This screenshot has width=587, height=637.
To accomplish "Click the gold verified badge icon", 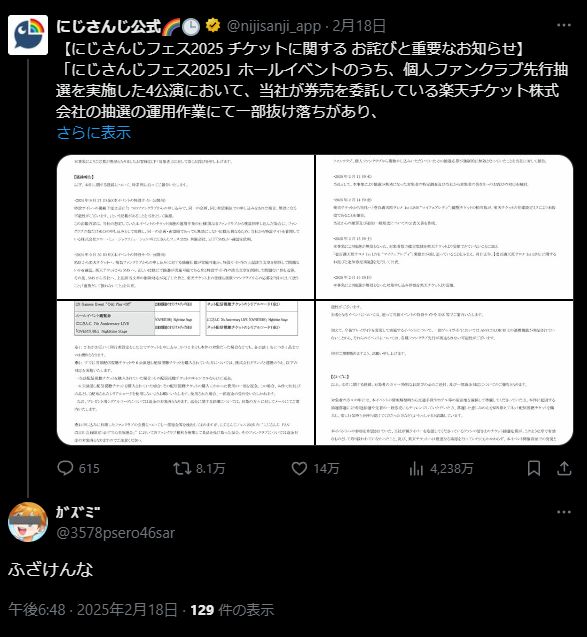I will 213,26.
